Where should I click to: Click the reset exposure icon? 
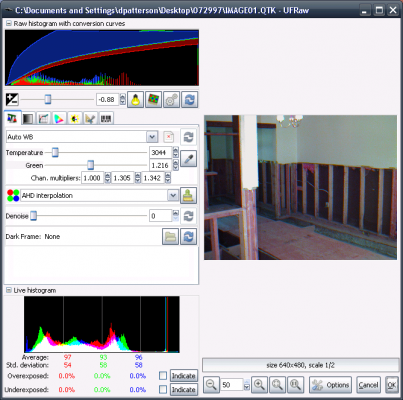(x=190, y=100)
